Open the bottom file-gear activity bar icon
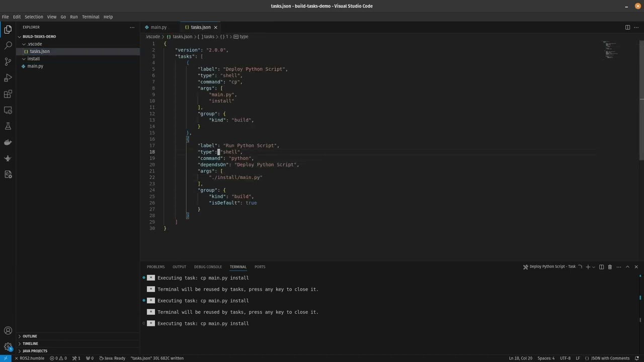 click(x=8, y=174)
